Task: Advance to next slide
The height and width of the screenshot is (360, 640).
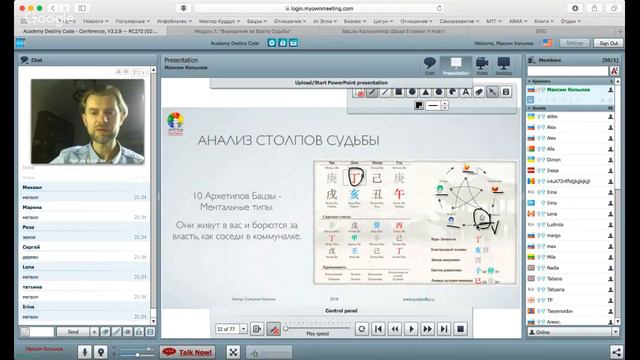Action: [427, 329]
